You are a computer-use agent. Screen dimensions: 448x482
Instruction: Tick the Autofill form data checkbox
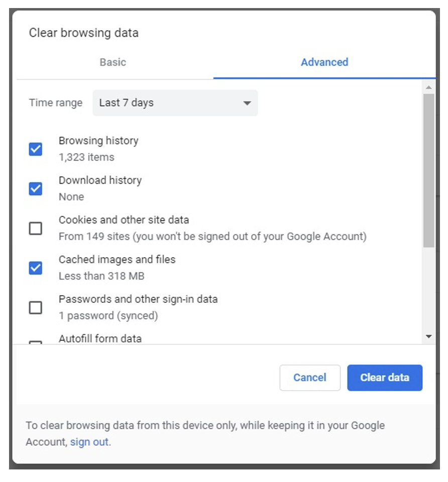click(x=36, y=343)
